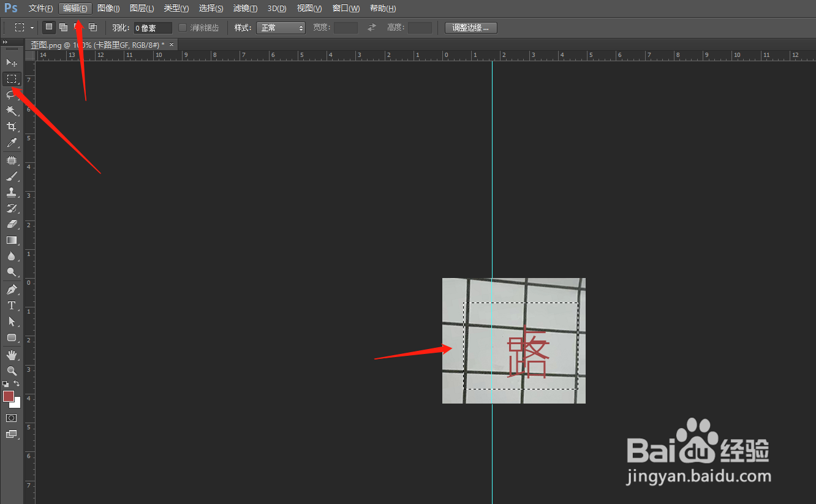Reset default foreground and background colors
This screenshot has height=504, width=816.
tap(6, 384)
